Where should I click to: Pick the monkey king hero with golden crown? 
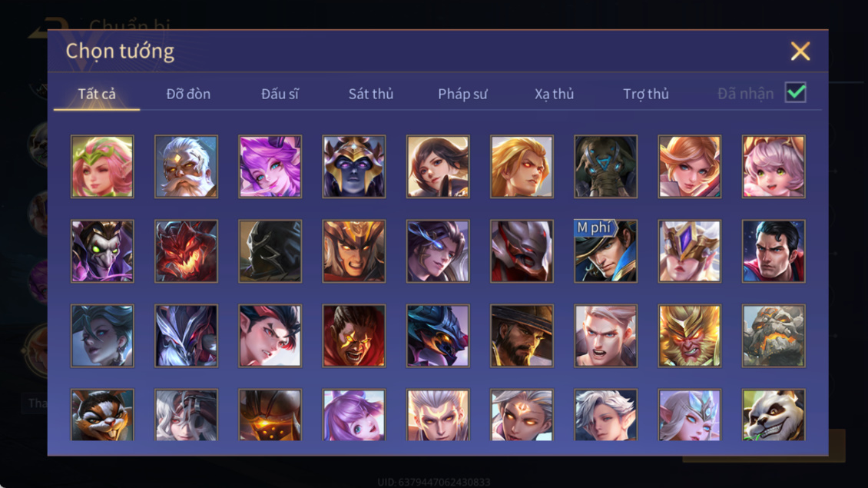click(x=689, y=335)
